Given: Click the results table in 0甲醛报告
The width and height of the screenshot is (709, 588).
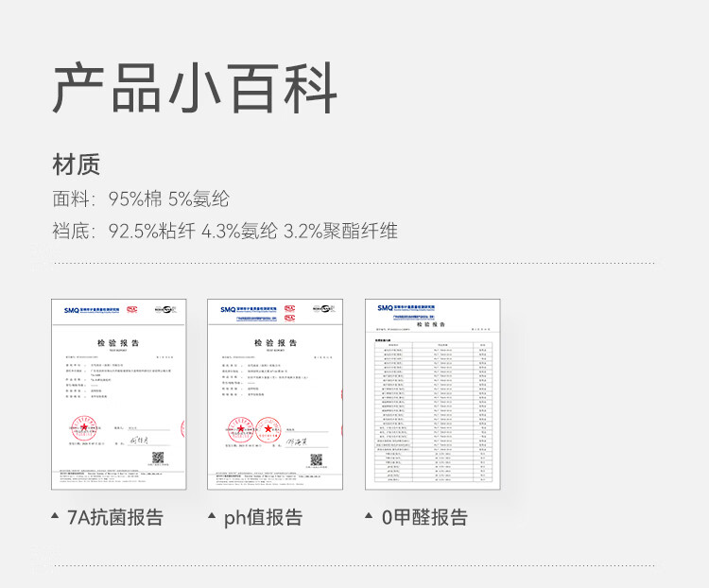Looking at the screenshot, I should pos(433,411).
